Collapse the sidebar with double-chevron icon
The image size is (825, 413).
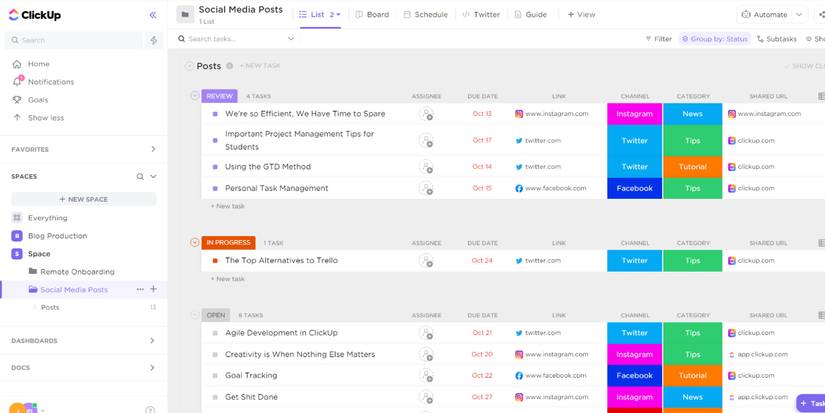pos(153,15)
